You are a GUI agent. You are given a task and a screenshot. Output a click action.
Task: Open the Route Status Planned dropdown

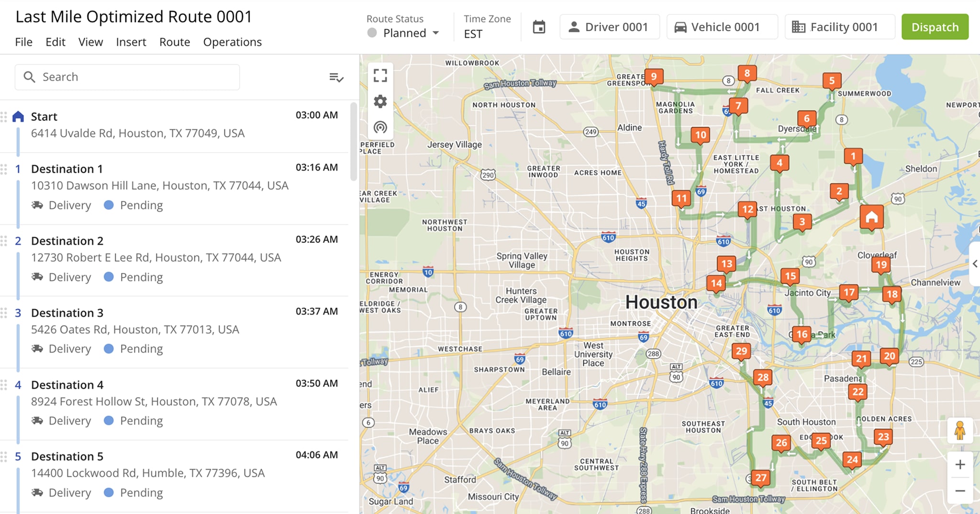[404, 33]
